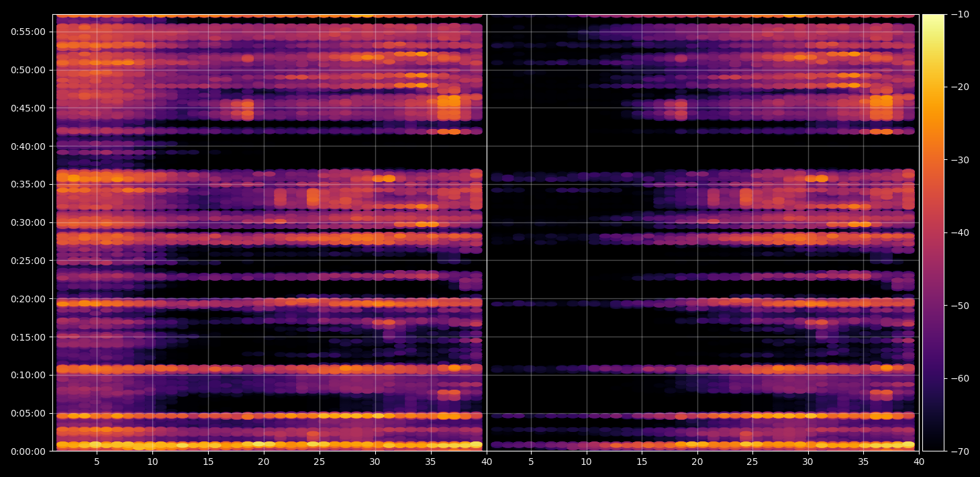Click the left heatmap's x-axis label 15
This screenshot has height=477, width=980.
click(208, 462)
